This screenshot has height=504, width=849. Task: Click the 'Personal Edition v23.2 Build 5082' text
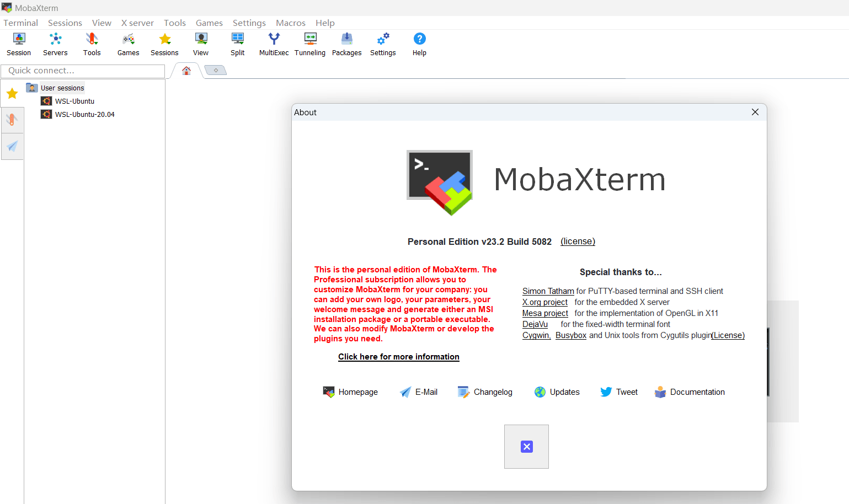[479, 242]
